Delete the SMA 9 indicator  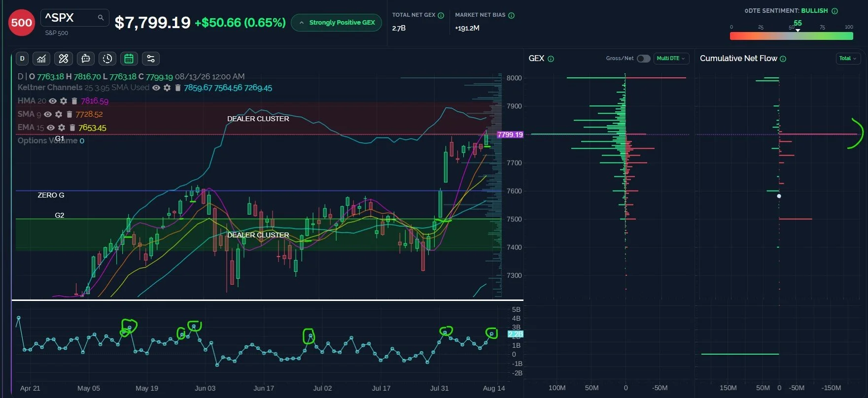click(69, 114)
